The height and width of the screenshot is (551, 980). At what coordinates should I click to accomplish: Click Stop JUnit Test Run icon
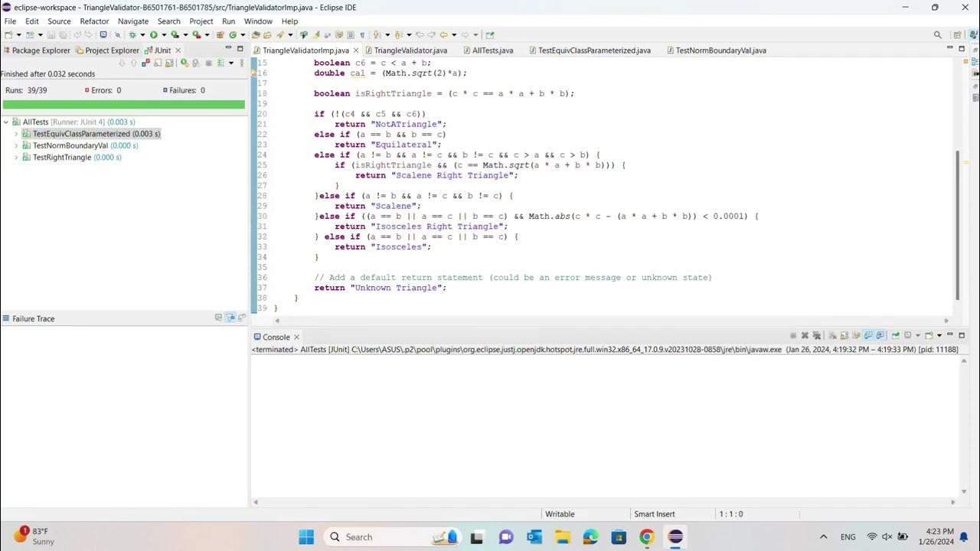(x=208, y=63)
